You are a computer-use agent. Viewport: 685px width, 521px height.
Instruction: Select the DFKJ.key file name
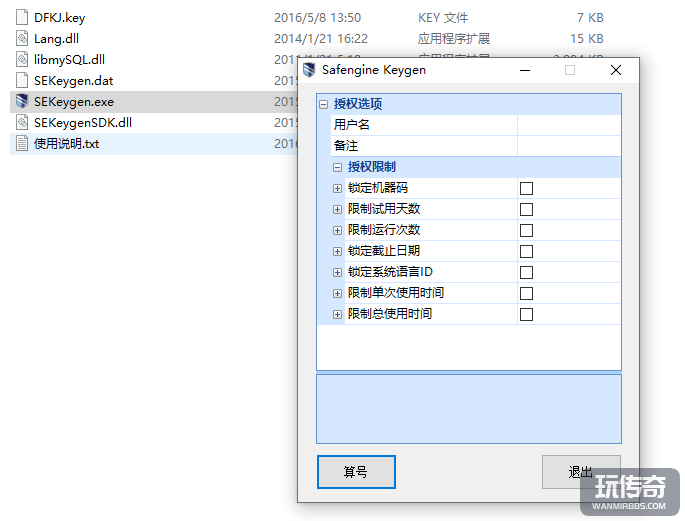point(59,17)
